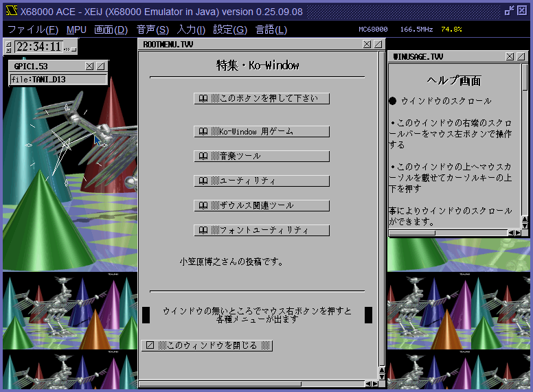Image resolution: width=533 pixels, height=392 pixels.
Task: Open the 音楽ツール entry
Action: coord(262,157)
